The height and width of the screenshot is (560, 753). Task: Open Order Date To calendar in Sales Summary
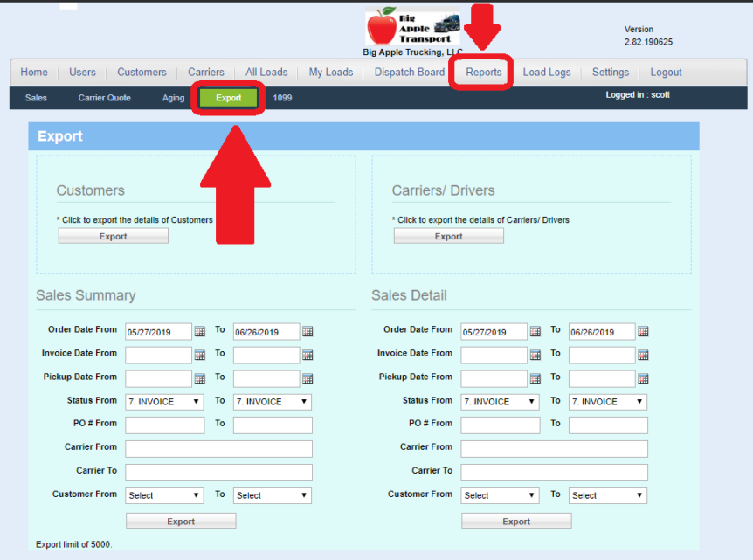click(x=307, y=331)
